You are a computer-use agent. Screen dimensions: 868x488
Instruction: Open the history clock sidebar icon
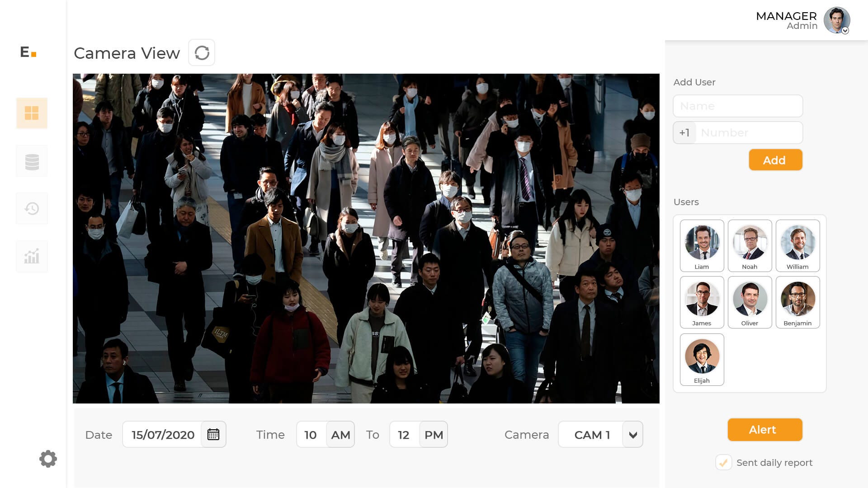(32, 208)
